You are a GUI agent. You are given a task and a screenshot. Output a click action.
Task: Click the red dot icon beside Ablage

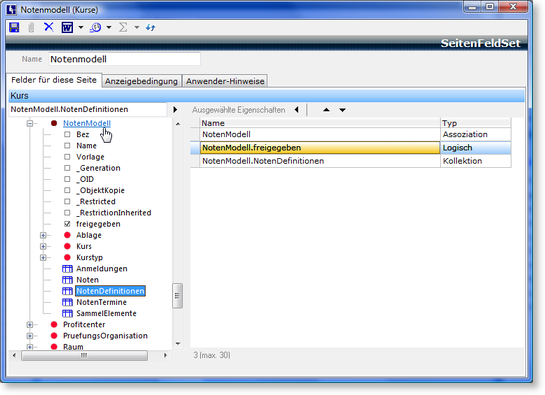[x=67, y=235]
